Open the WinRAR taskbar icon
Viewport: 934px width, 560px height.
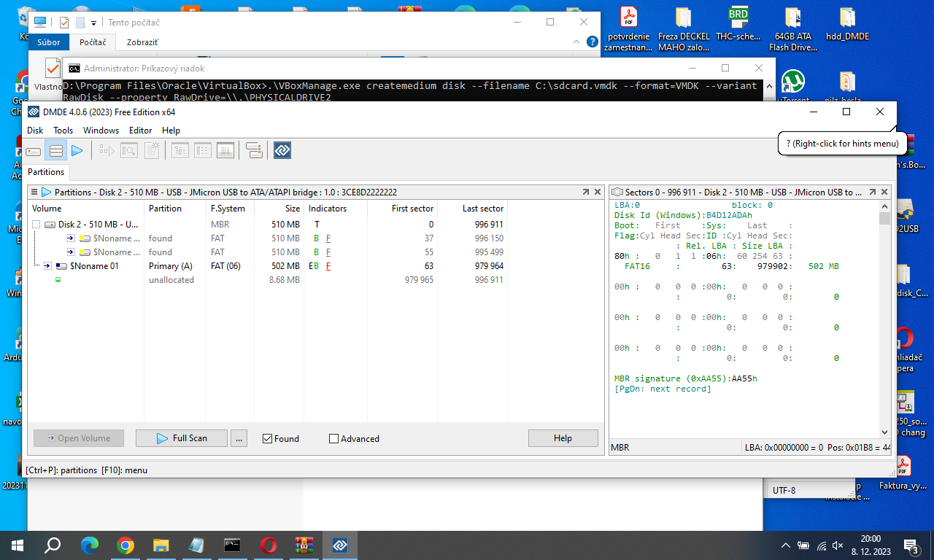(x=304, y=545)
